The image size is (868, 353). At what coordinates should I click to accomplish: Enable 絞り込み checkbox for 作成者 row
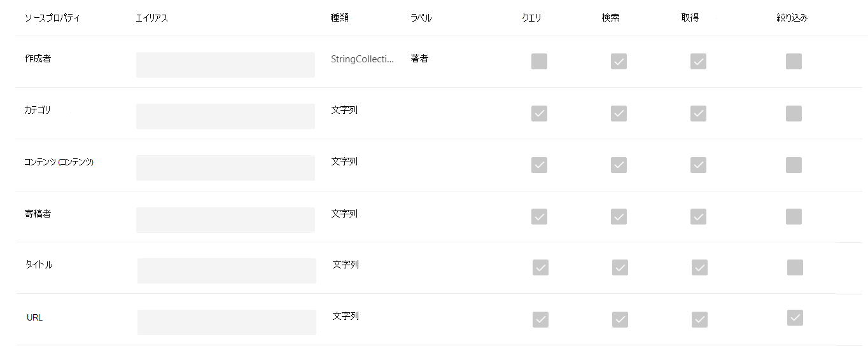coord(794,62)
